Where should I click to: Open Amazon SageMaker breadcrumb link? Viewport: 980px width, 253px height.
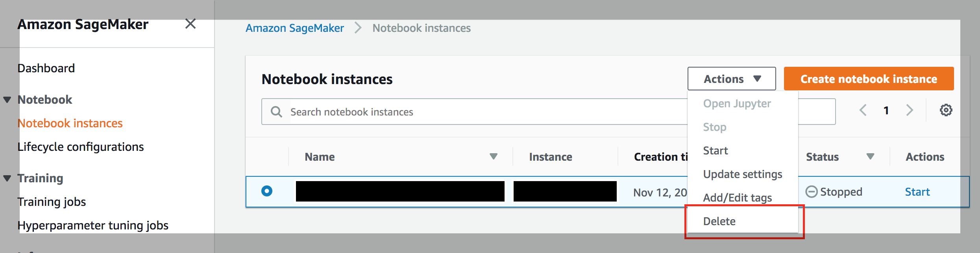(295, 28)
